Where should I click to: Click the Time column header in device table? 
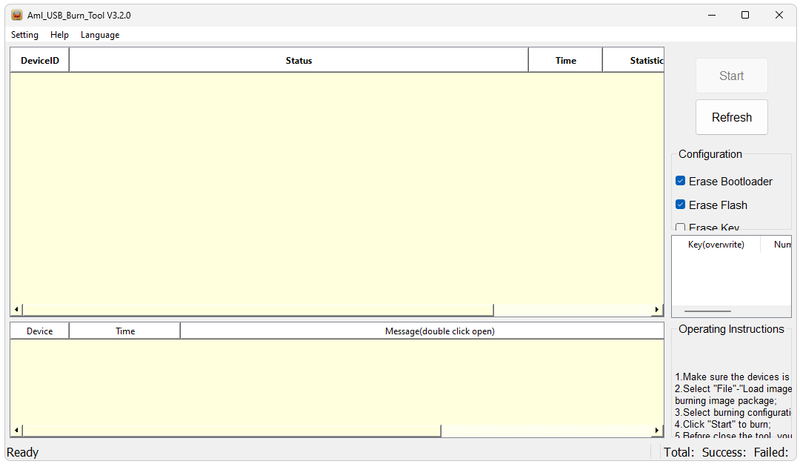[565, 60]
